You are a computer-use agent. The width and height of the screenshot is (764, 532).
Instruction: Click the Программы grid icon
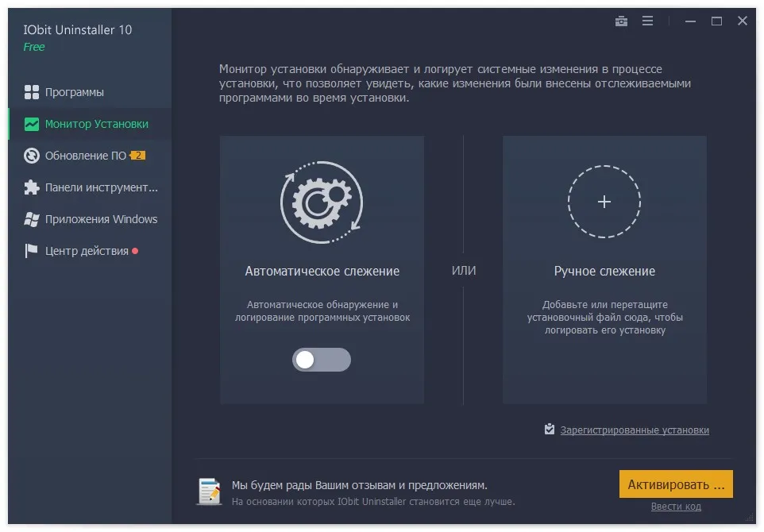point(32,92)
